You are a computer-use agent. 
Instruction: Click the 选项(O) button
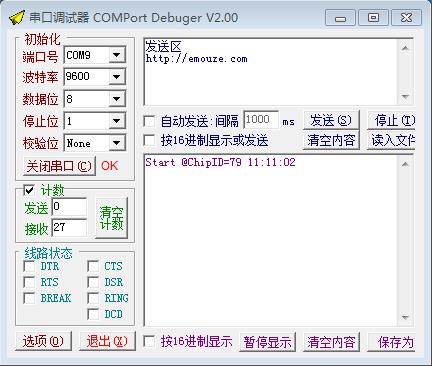[43, 341]
